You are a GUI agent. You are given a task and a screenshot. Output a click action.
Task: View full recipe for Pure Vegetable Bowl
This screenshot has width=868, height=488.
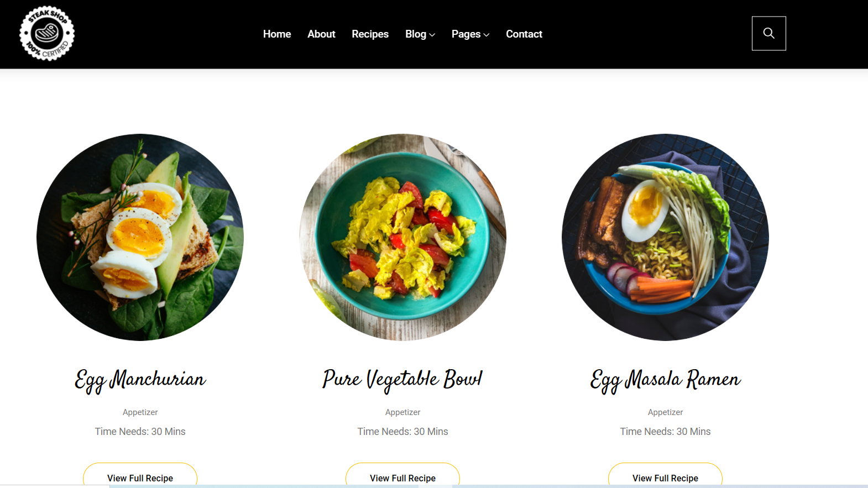[402, 476]
